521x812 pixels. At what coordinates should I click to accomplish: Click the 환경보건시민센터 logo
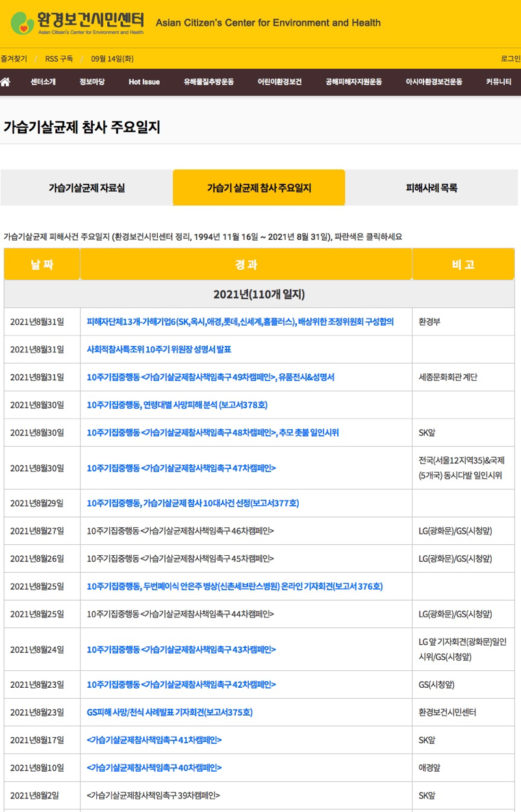pos(77,23)
